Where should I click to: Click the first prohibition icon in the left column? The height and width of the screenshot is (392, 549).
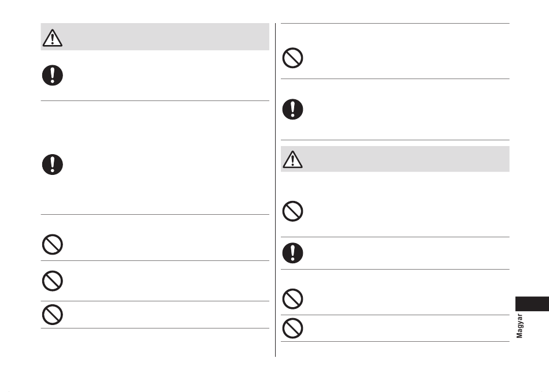tap(53, 244)
